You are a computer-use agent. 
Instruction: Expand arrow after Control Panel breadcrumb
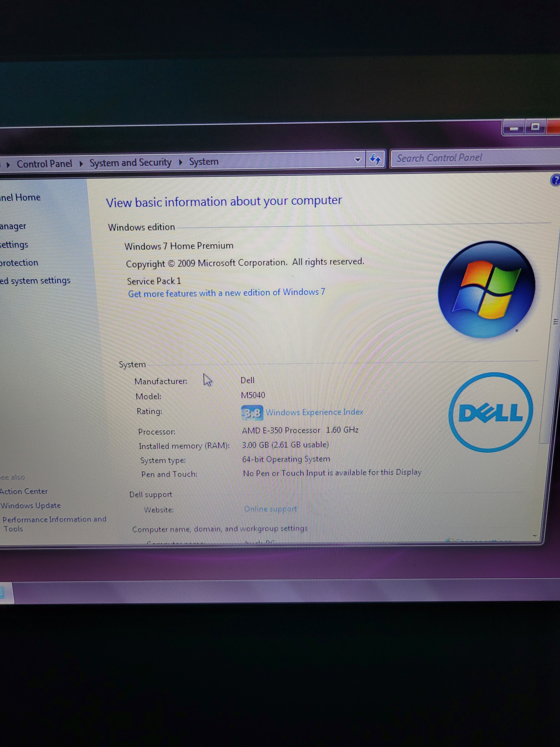[x=81, y=164]
